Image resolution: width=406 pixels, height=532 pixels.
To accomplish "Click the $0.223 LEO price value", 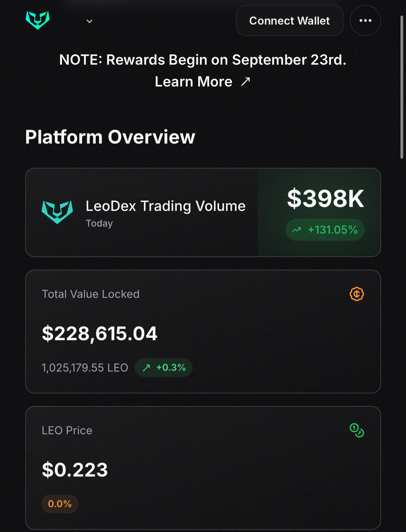I will 75,470.
